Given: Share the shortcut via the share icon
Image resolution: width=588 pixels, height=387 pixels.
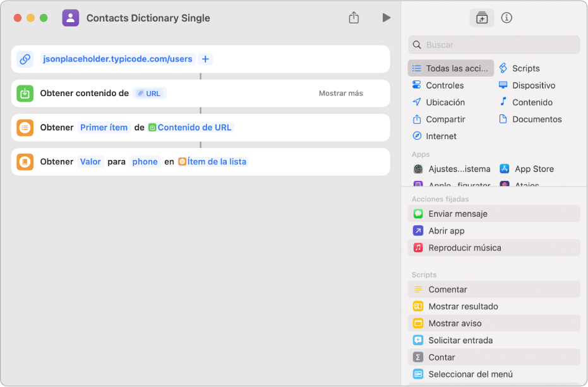Looking at the screenshot, I should (x=354, y=18).
